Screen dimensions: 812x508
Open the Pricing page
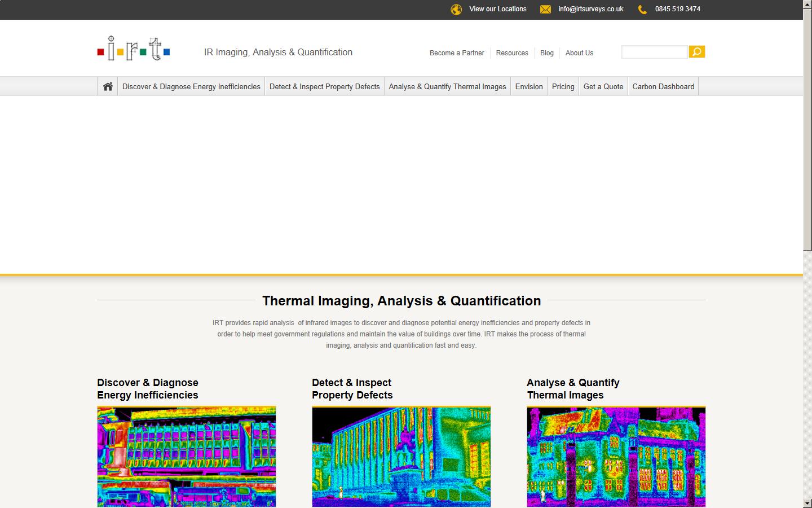[x=563, y=86]
